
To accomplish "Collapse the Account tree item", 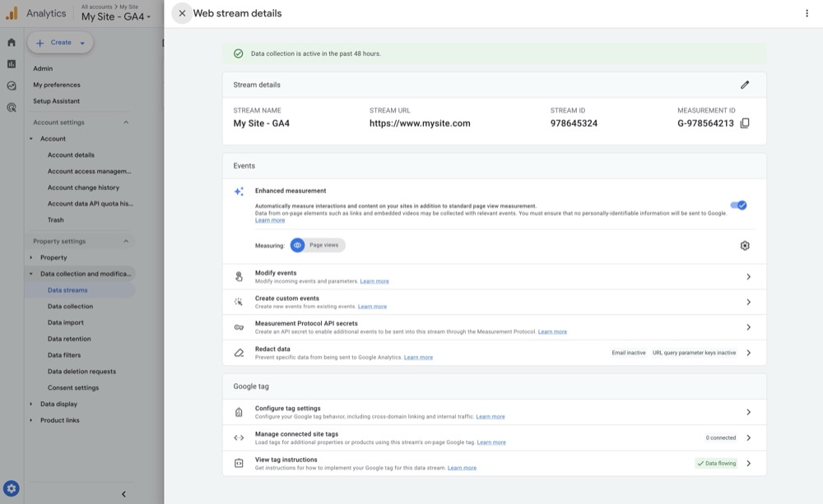I will click(31, 139).
